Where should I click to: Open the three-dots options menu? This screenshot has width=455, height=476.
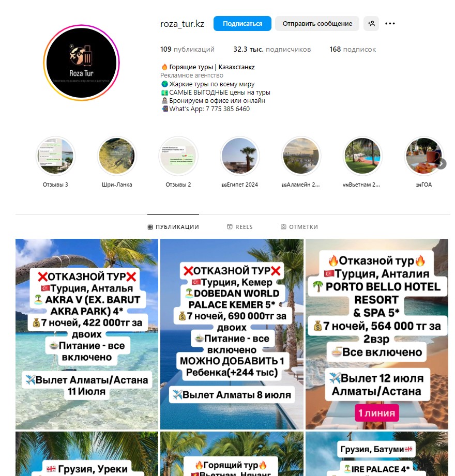coord(390,23)
